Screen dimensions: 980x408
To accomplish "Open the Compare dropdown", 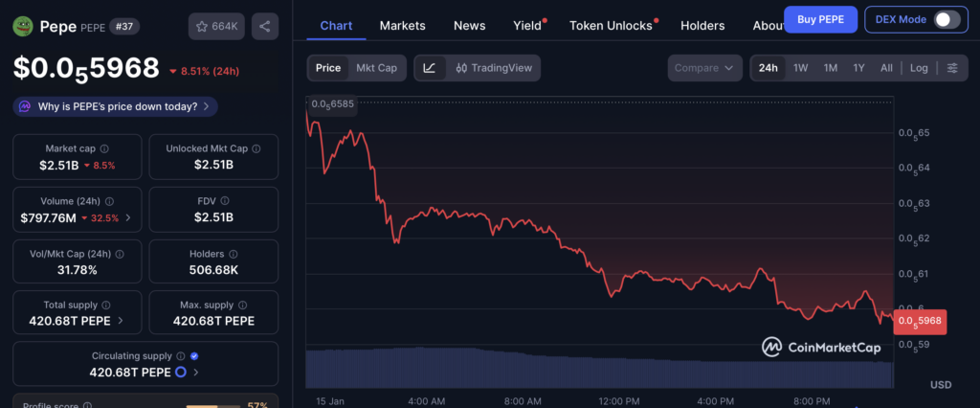I will [x=705, y=68].
